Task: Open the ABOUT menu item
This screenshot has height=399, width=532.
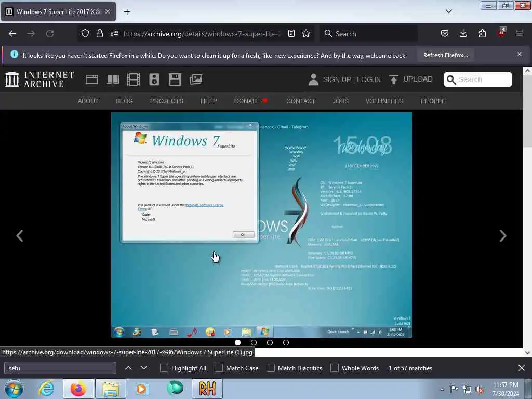Action: click(88, 101)
